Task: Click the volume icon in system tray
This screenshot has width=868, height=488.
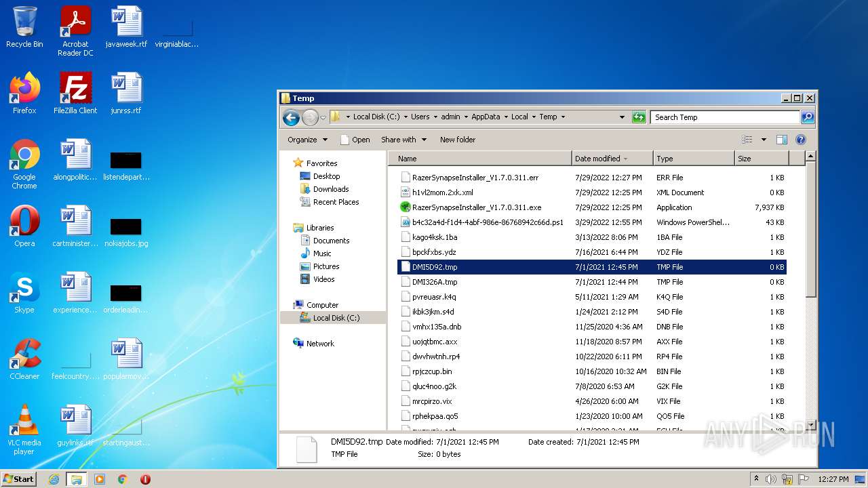Action: pyautogui.click(x=772, y=479)
